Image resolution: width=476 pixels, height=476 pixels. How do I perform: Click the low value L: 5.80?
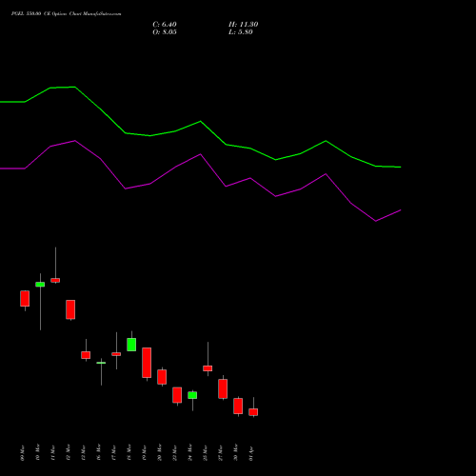[x=241, y=32]
